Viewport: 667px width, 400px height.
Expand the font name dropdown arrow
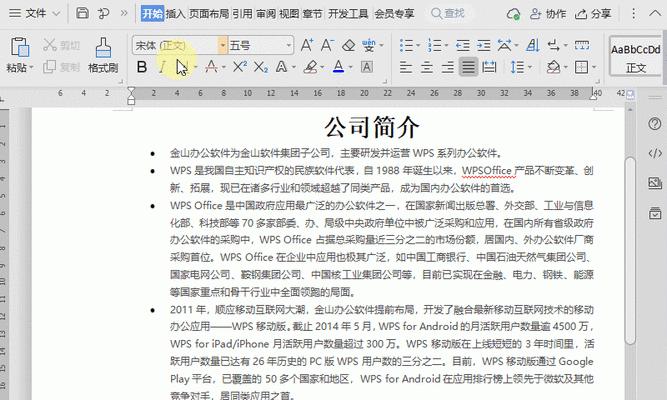[222, 45]
